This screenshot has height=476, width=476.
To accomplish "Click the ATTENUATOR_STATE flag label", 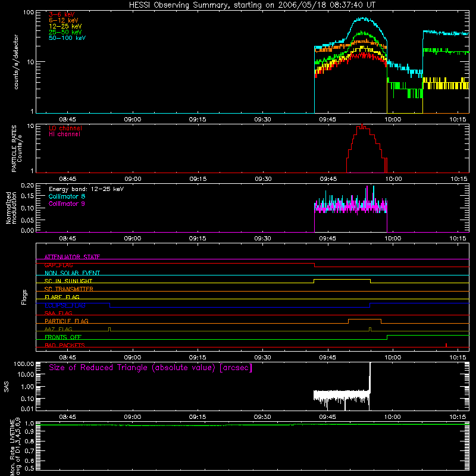I will coord(72,257).
